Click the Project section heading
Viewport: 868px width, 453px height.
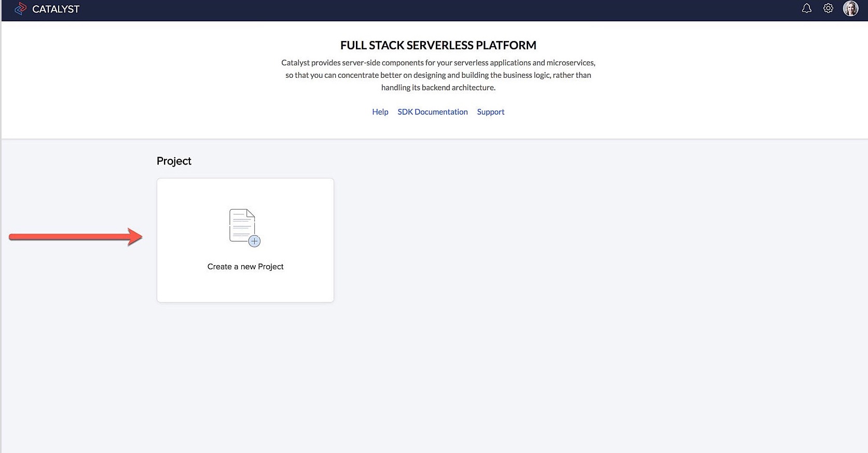tap(174, 161)
